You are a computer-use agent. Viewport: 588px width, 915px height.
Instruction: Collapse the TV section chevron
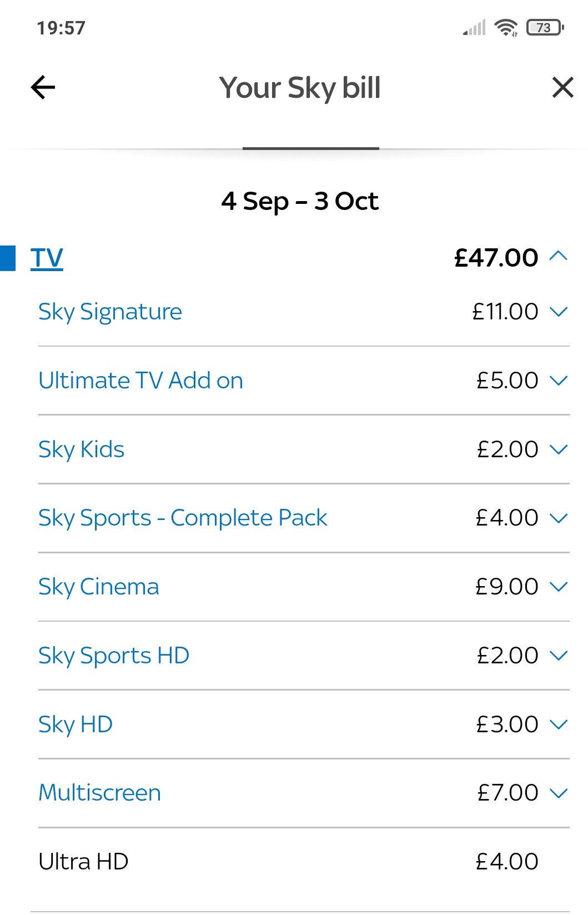(558, 256)
